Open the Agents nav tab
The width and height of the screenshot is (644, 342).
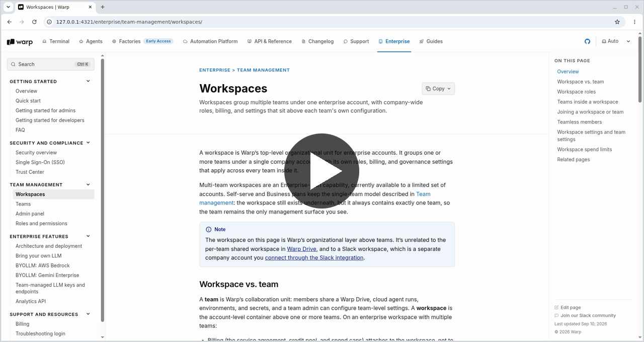(x=91, y=41)
